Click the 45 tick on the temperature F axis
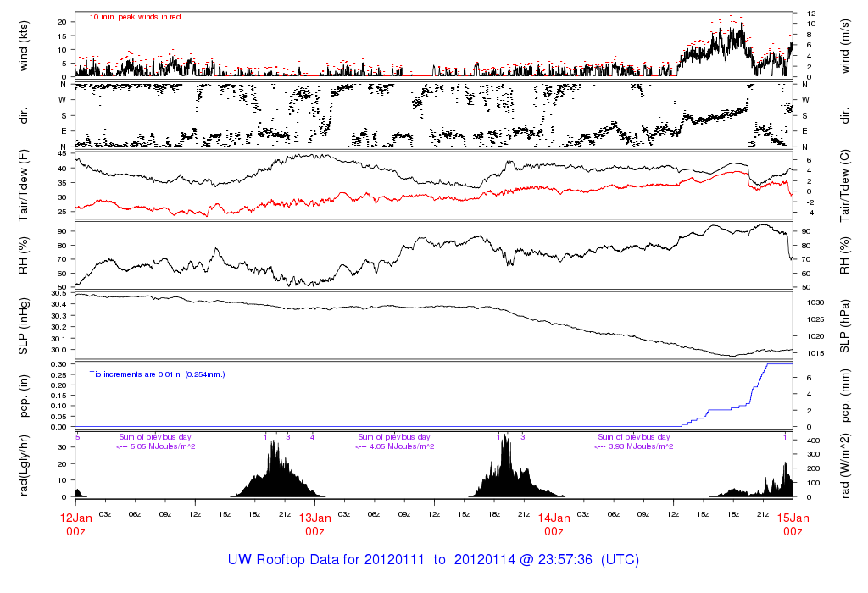The width and height of the screenshot is (868, 593). point(62,154)
